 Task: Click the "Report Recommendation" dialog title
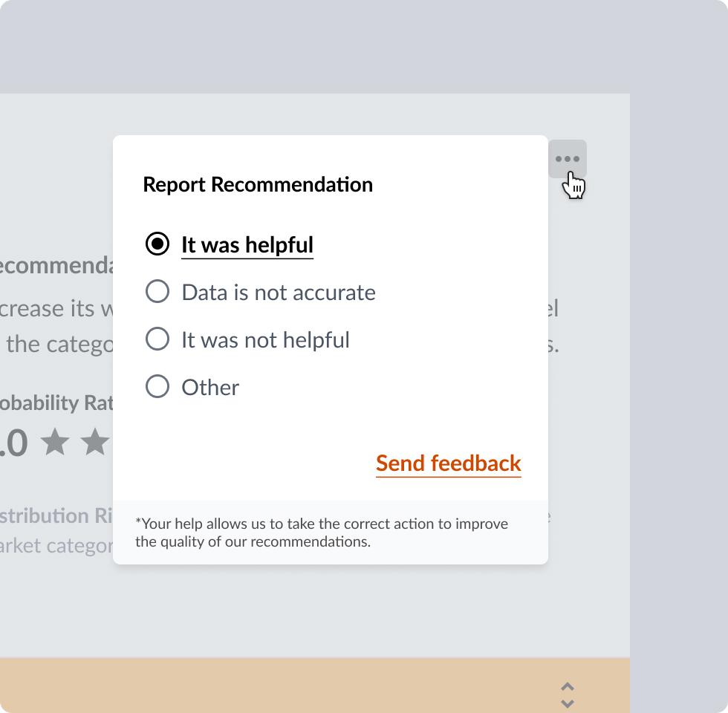258,185
